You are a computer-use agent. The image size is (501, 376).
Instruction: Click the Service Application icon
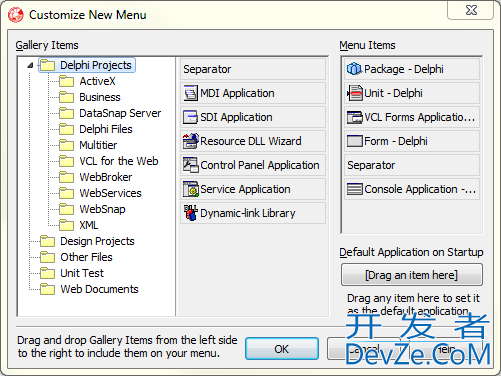click(x=191, y=189)
